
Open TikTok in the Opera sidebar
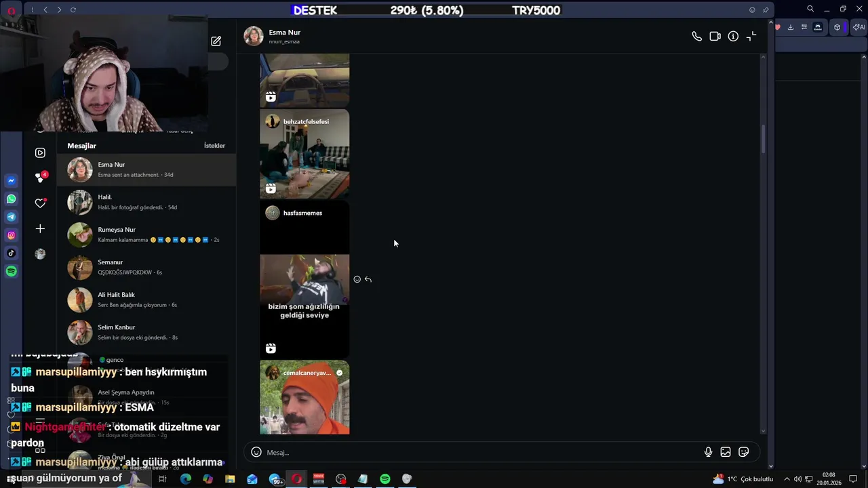coord(11,253)
